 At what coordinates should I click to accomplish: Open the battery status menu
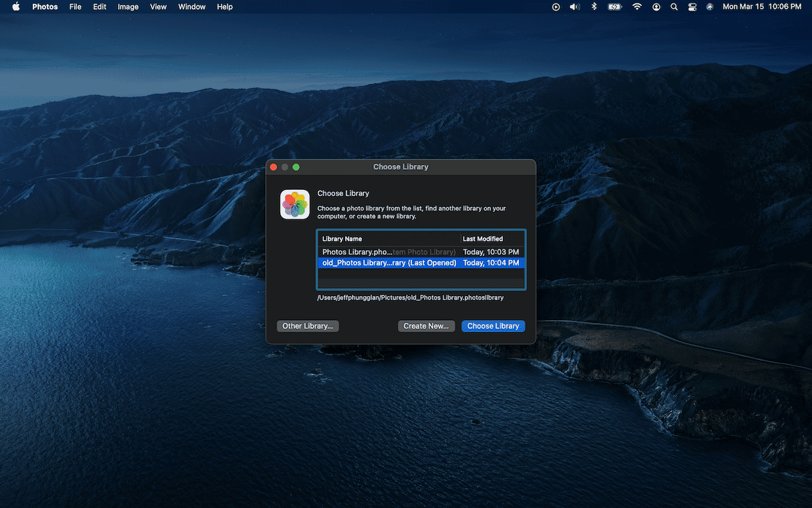pyautogui.click(x=614, y=7)
